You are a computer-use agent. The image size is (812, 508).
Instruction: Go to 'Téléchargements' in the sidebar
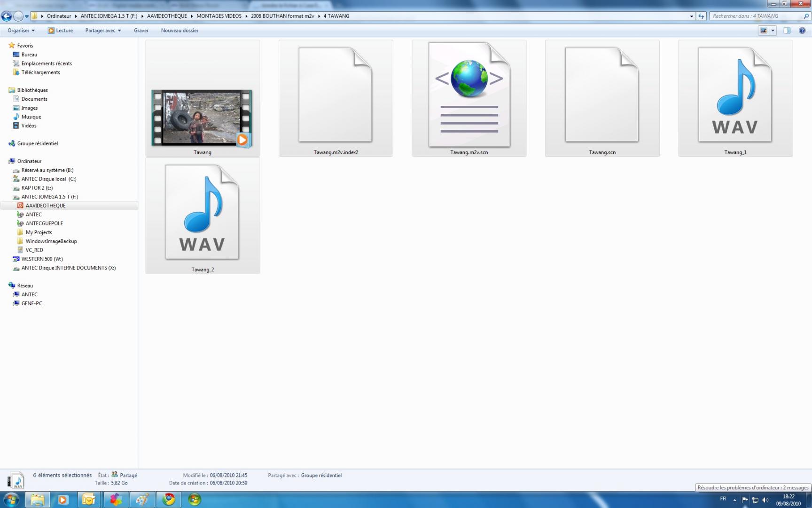coord(40,72)
